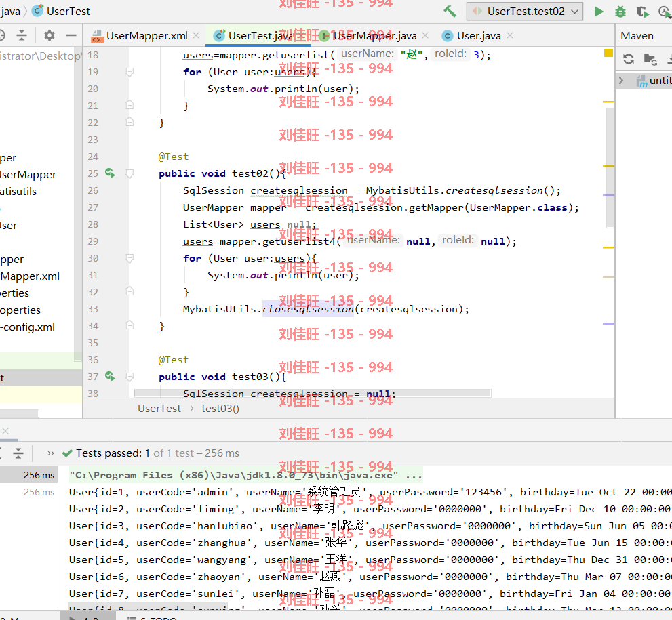Switch to the UserTest.java tab
Screen dimensions: 672x620
(x=260, y=35)
